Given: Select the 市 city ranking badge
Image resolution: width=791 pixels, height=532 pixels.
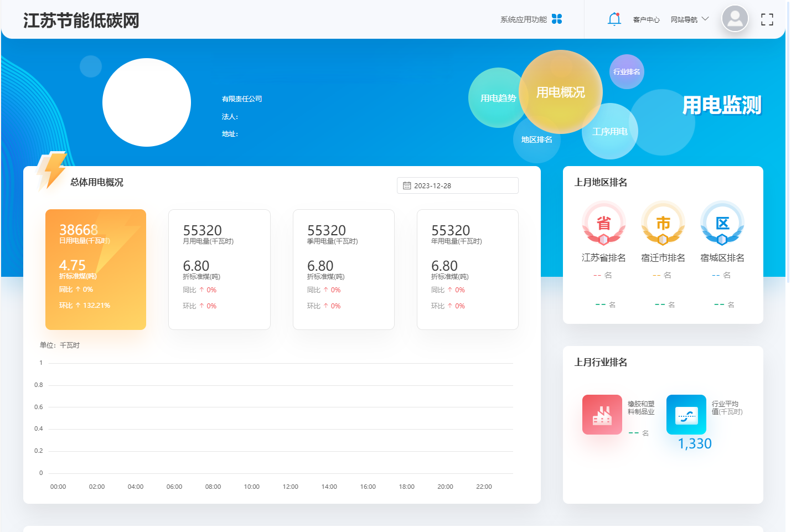Looking at the screenshot, I should point(663,223).
